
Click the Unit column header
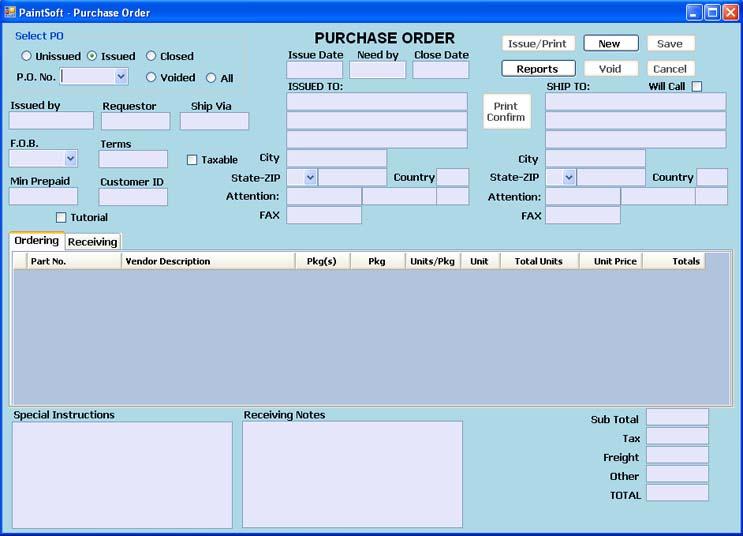click(x=480, y=261)
